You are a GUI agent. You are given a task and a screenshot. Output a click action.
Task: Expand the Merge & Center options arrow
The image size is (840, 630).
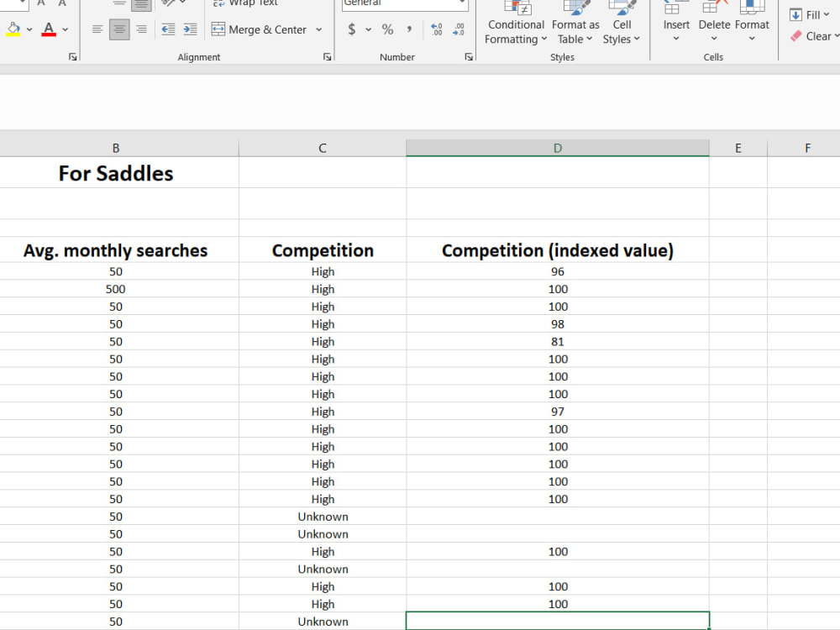pyautogui.click(x=318, y=29)
